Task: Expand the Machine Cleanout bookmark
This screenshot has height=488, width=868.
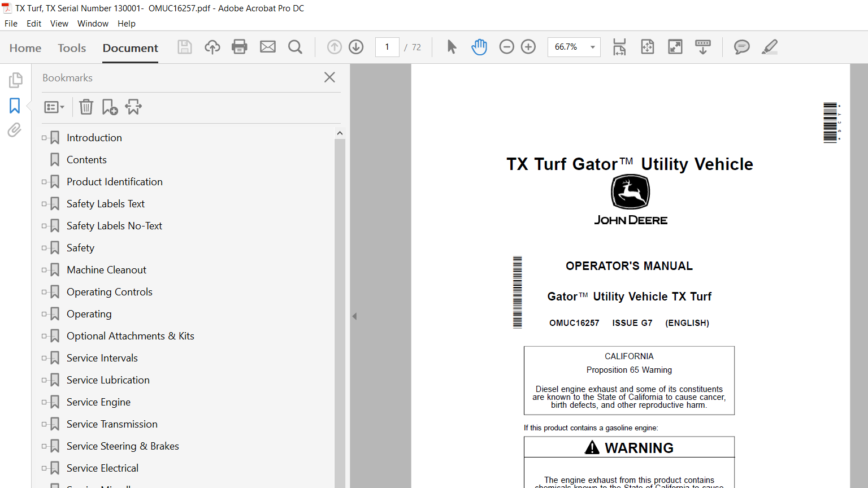Action: click(x=44, y=270)
